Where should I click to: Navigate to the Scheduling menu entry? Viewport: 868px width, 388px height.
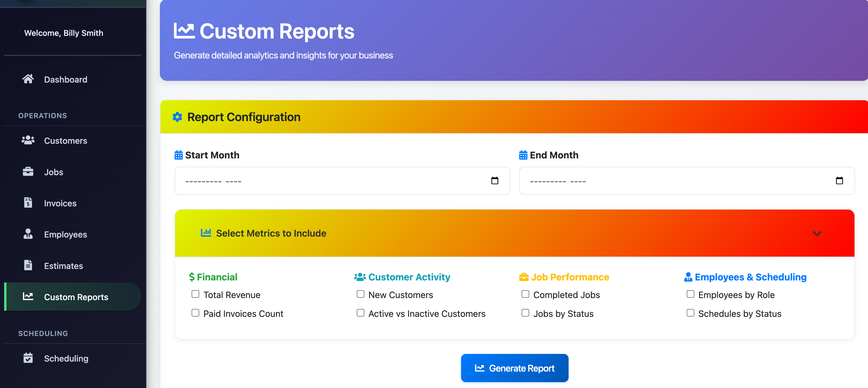click(x=66, y=358)
